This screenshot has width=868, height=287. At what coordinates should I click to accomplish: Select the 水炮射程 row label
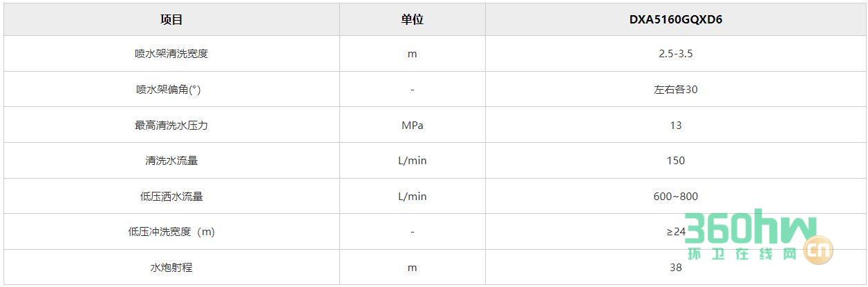(x=171, y=268)
